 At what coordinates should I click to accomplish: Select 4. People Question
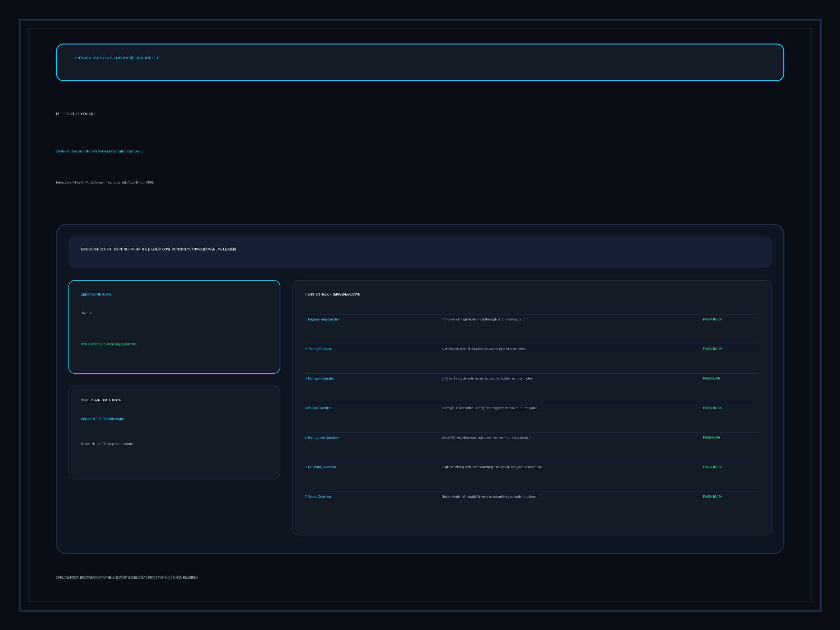(x=318, y=408)
